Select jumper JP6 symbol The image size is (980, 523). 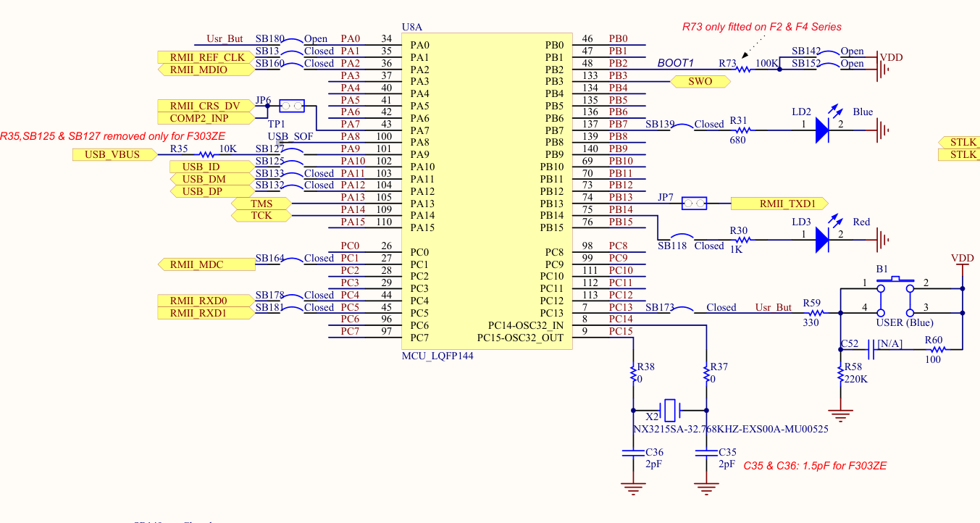click(x=291, y=106)
